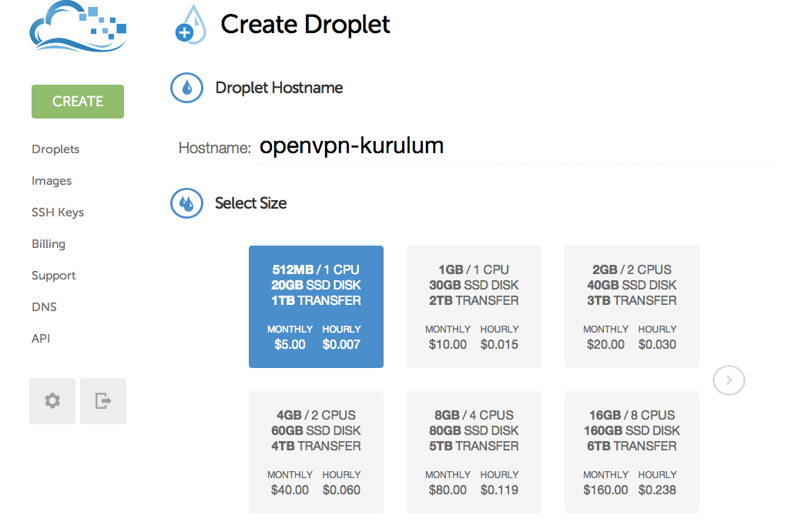Click the Select Size double-droplet icon
The image size is (788, 532).
pyautogui.click(x=187, y=203)
